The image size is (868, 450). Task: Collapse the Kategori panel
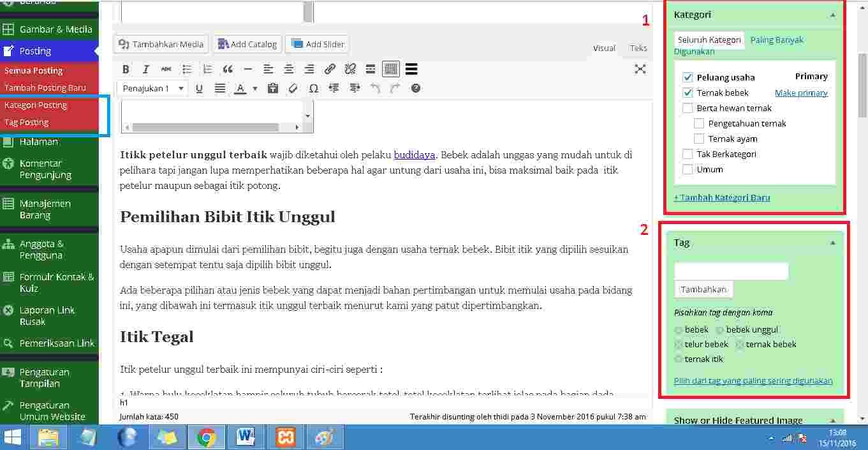point(832,14)
